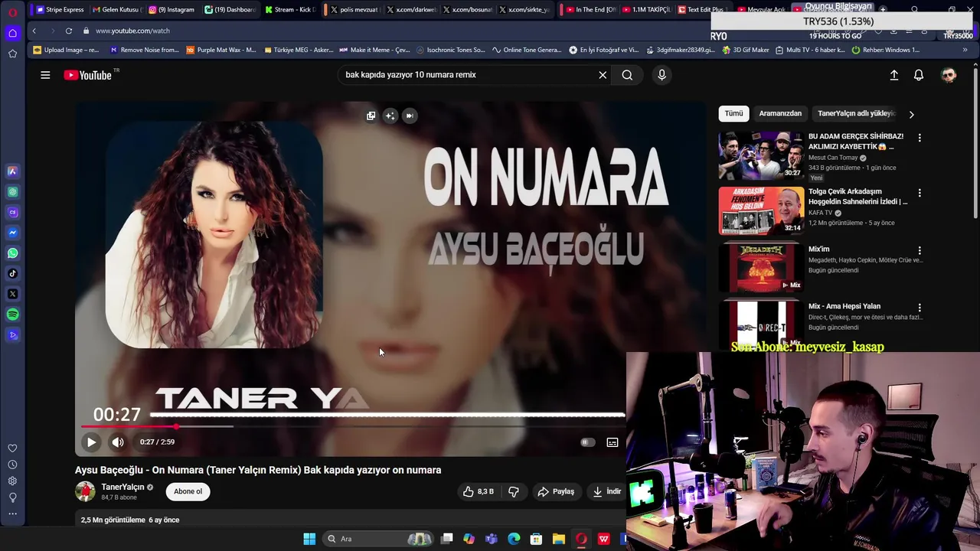Switch to the Stream - Kick tab
980x551 pixels.
pos(289,9)
